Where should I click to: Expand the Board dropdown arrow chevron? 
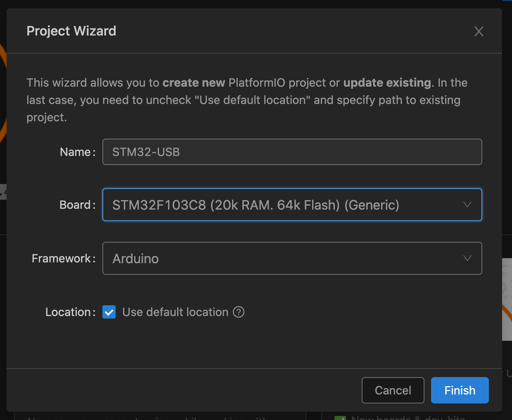[467, 205]
